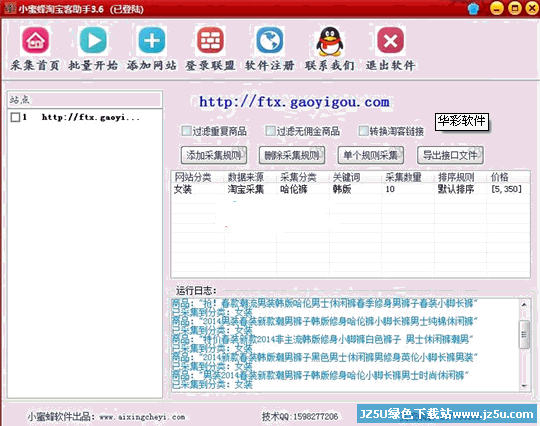Sort by 数据来源 column header
This screenshot has height=426, width=540.
pyautogui.click(x=250, y=177)
